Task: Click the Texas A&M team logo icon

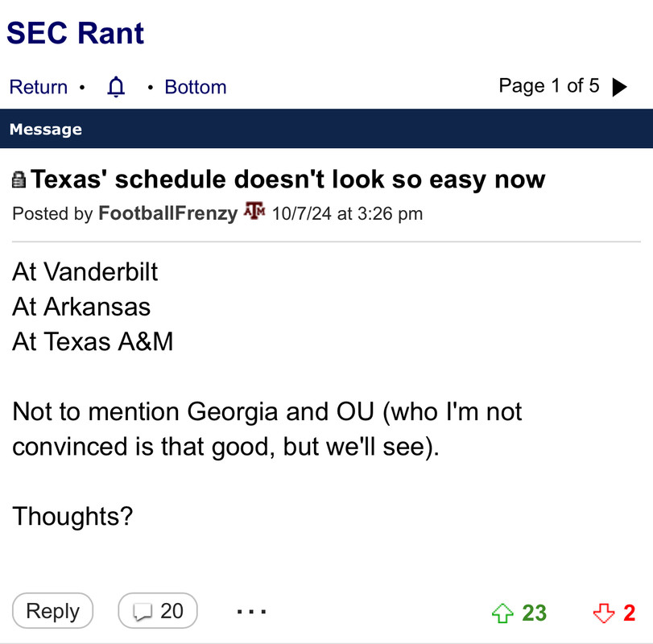Action: [254, 213]
